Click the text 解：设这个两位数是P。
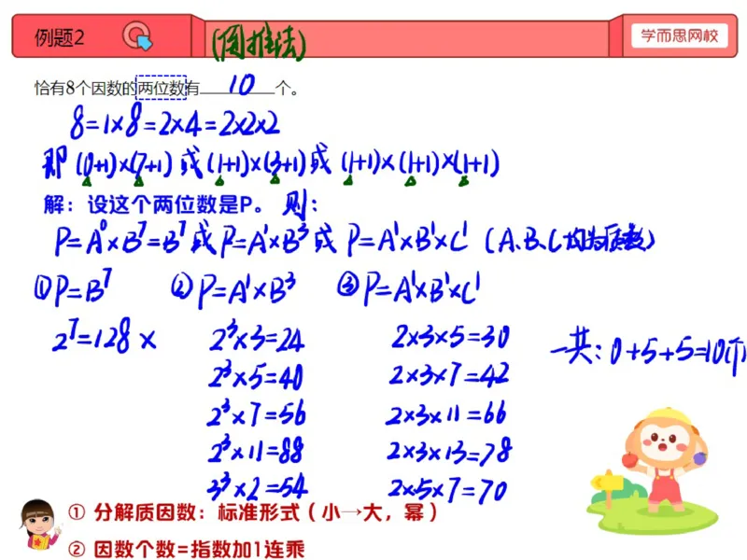Screen dimensions: 747x560 [x=153, y=204]
